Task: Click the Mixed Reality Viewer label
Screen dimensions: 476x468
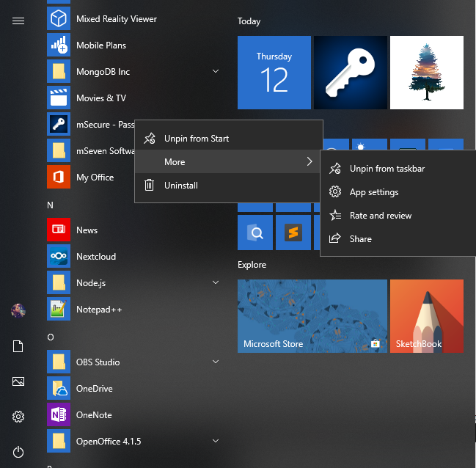Action: tap(117, 19)
